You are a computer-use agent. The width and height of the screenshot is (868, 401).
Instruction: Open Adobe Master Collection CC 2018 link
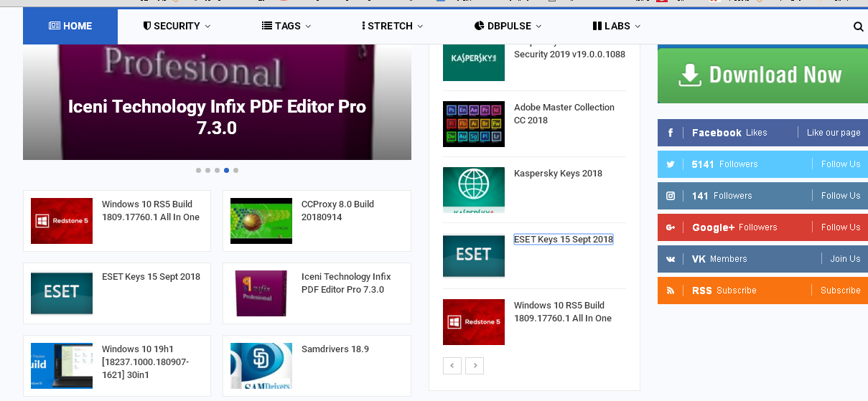[x=564, y=114]
